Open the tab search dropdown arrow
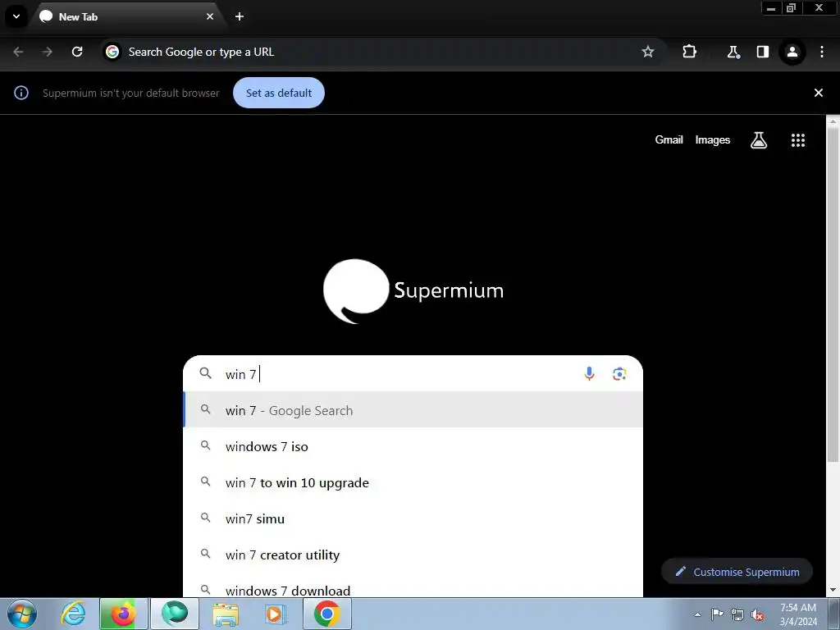Screen dimensions: 840x630 [x=16, y=16]
